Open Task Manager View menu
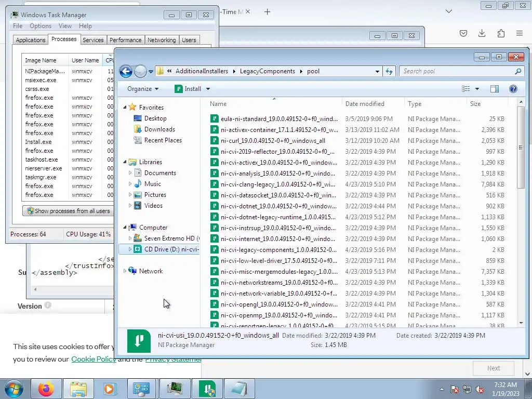532x399 pixels. click(65, 26)
